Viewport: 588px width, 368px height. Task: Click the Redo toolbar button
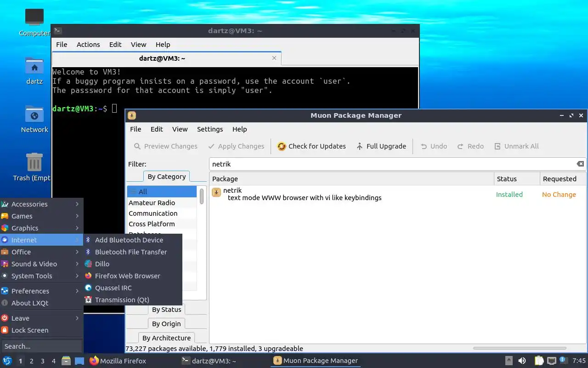click(x=470, y=146)
